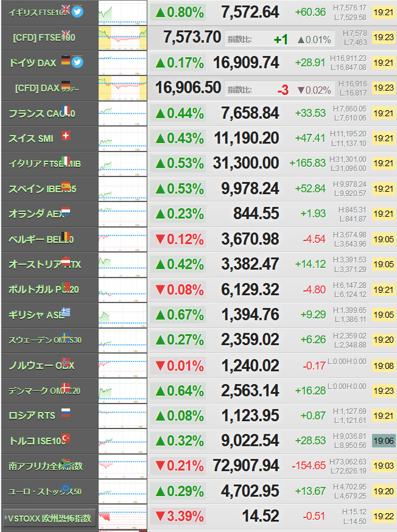Click the Danish flag beside デンマーク OMXC20
Viewport: 397px width, 532px height.
point(66,388)
